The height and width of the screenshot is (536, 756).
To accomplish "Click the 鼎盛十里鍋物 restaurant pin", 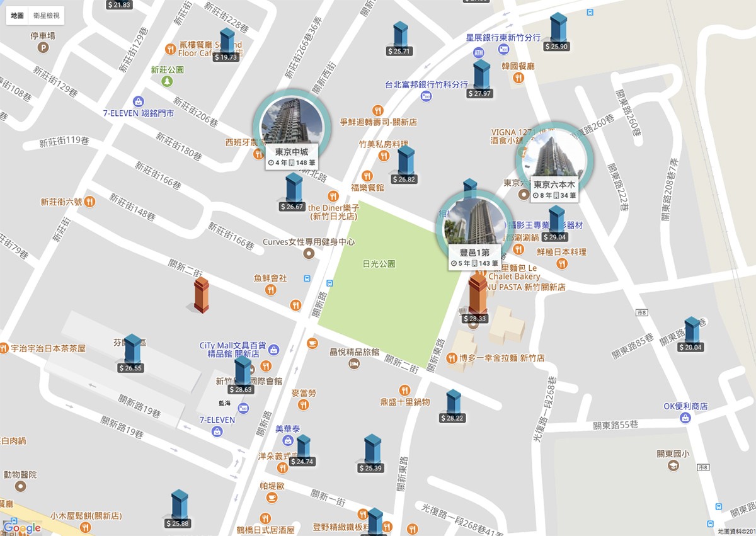I will click(404, 391).
